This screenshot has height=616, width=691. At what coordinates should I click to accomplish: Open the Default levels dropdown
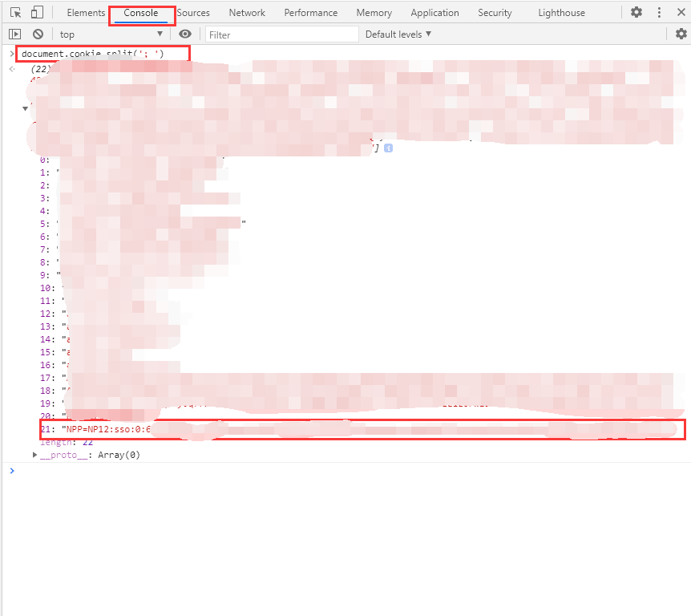398,34
